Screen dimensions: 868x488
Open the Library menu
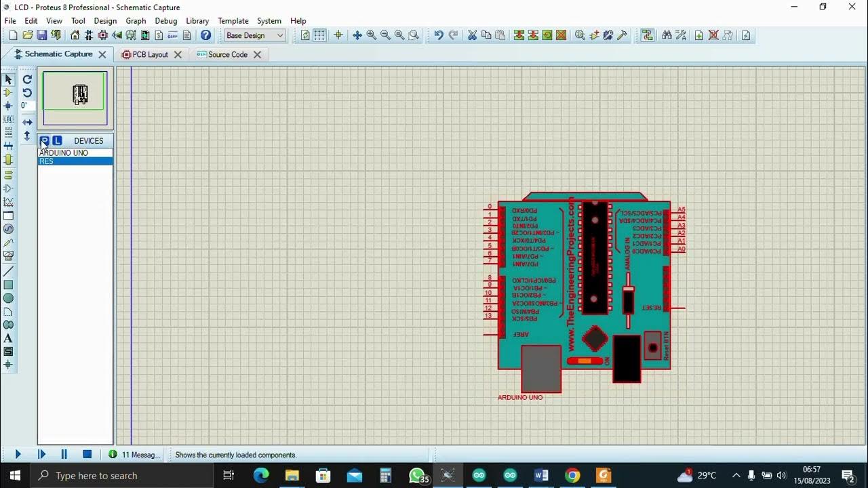pos(197,21)
